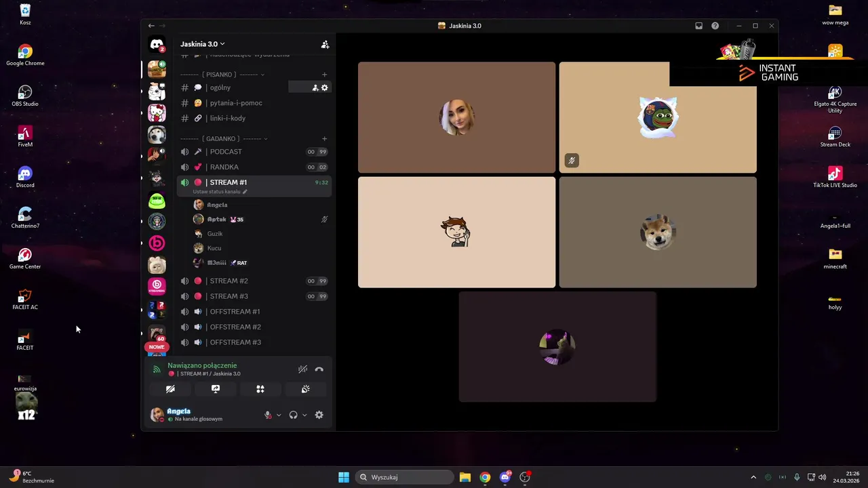Select the purple cat avatar video tile

point(557,347)
